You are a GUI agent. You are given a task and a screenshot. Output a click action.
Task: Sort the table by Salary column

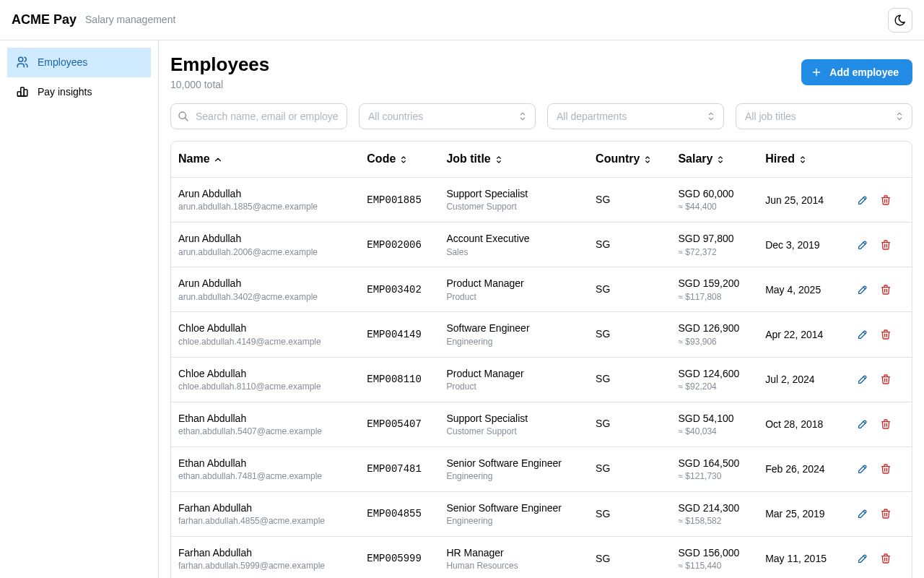(701, 159)
